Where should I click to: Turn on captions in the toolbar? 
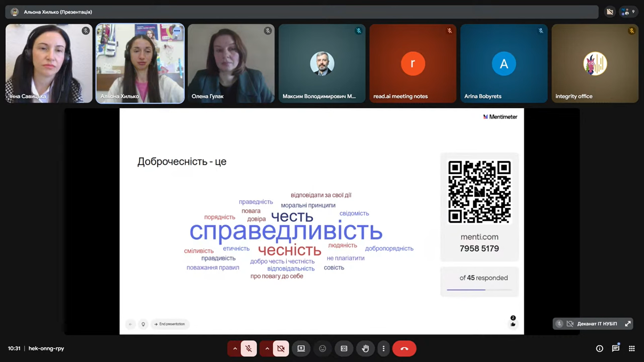(344, 349)
